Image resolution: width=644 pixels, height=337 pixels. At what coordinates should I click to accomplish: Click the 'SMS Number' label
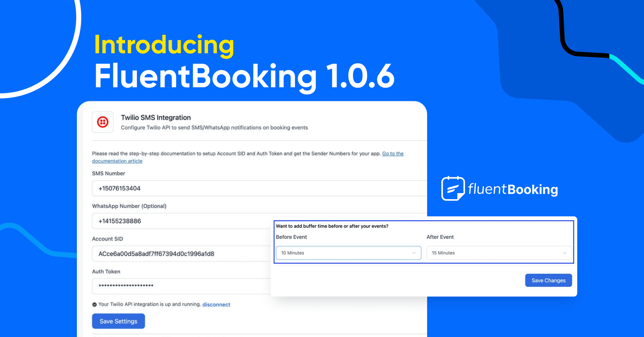click(109, 173)
